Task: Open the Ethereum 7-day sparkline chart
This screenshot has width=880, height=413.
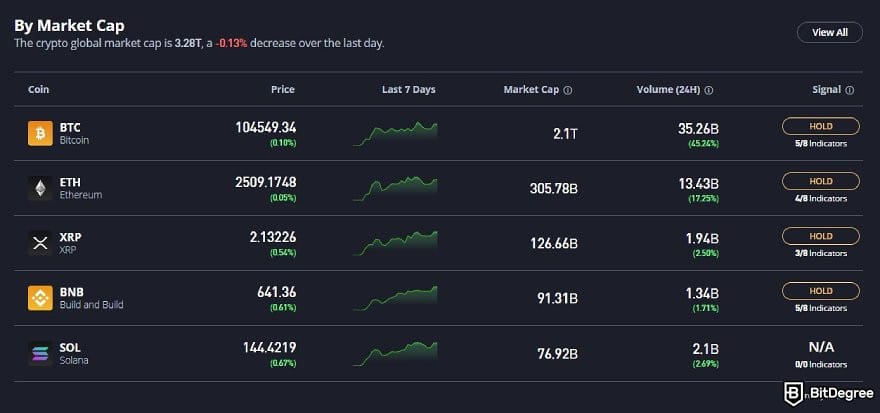Action: point(395,189)
